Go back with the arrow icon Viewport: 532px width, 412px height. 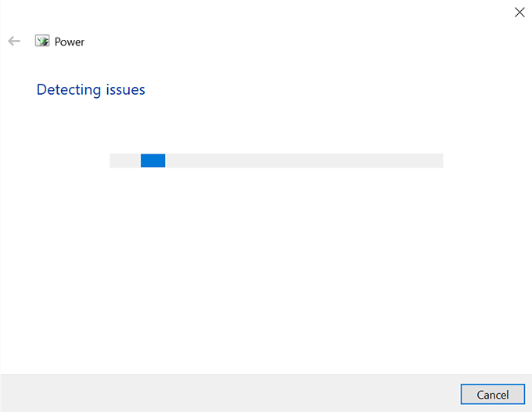pos(14,41)
